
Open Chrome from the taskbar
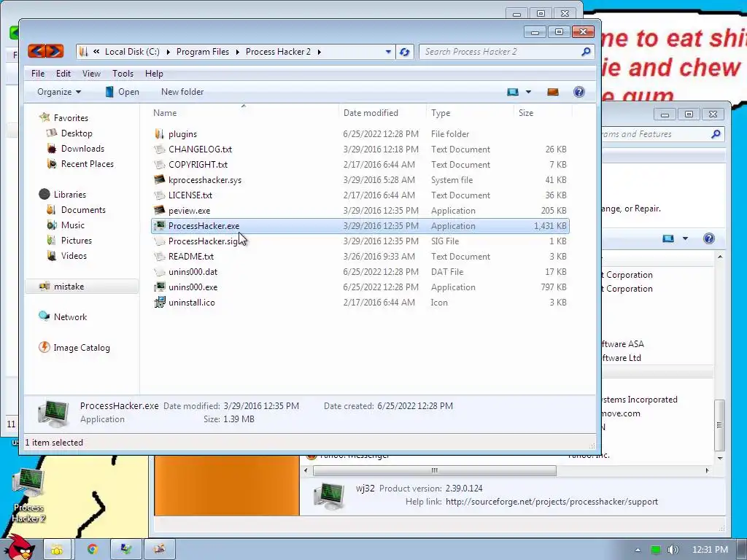[x=92, y=549]
